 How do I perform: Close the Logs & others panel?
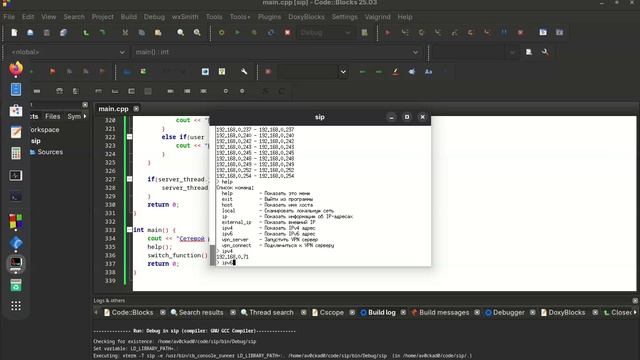[x=635, y=300]
